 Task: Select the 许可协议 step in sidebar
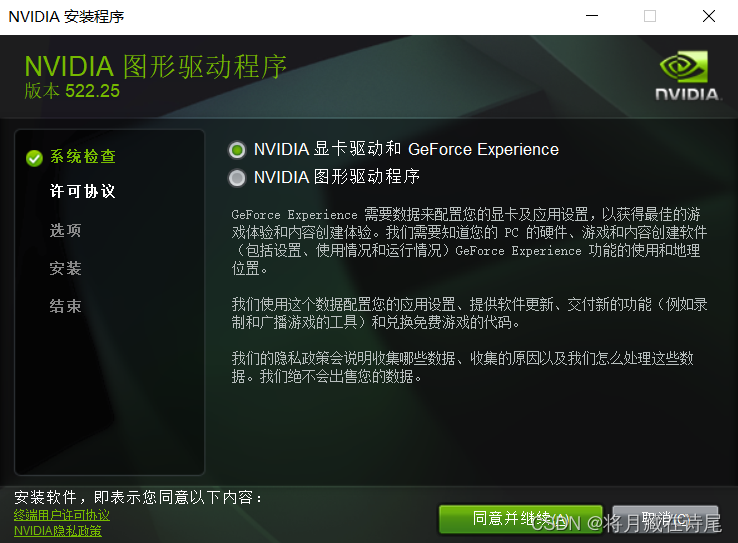83,192
